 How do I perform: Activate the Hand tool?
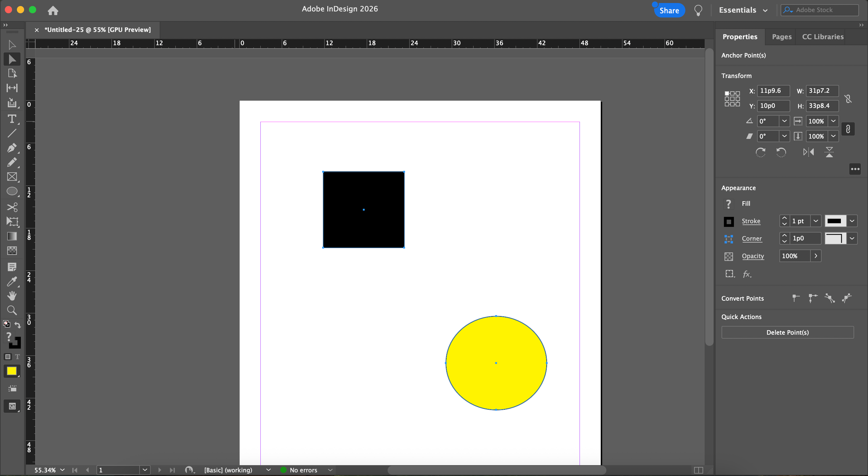click(12, 296)
